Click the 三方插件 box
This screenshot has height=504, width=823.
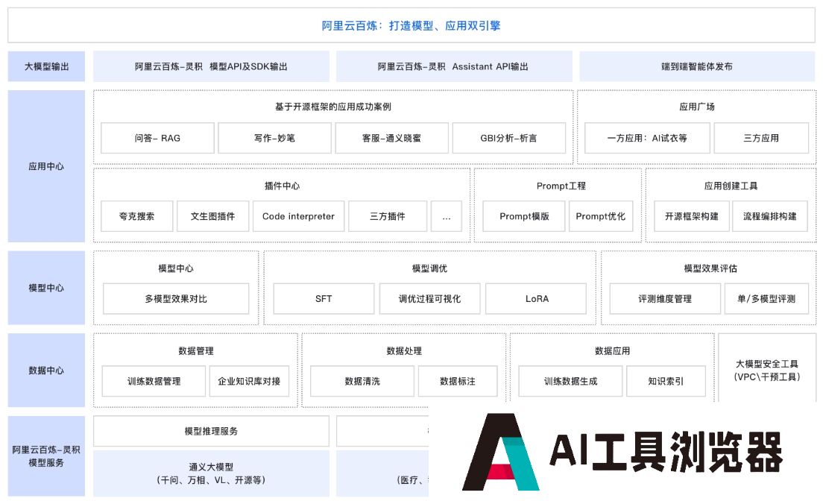tap(388, 216)
